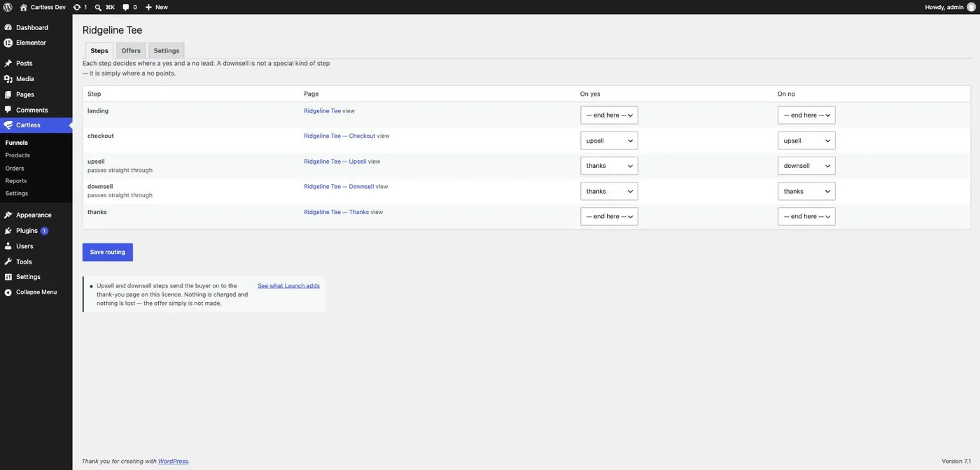This screenshot has width=980, height=470.
Task: Click the 'landing' step name
Action: click(x=98, y=111)
